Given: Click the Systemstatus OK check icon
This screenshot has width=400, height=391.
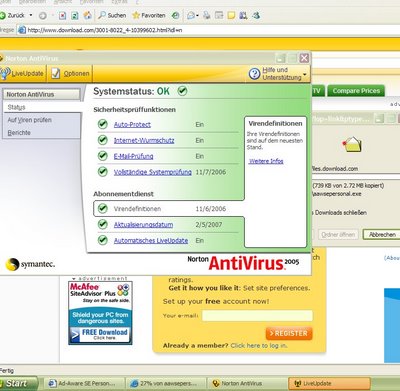Looking at the screenshot, I should point(182,91).
